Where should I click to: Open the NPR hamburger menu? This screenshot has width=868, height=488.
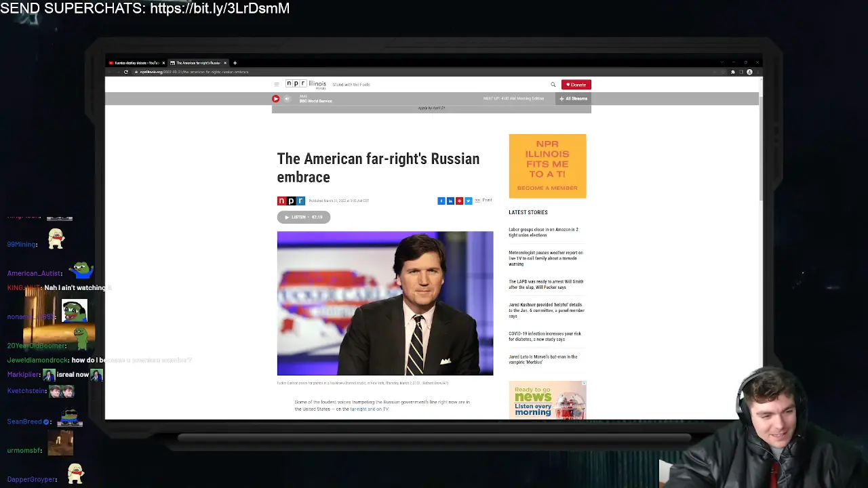coord(277,85)
